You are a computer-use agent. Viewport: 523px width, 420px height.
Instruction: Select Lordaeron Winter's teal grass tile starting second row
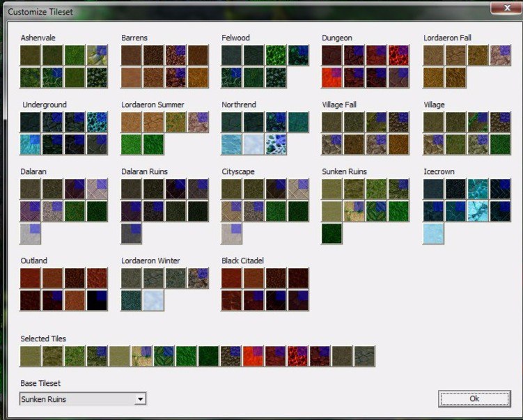[131, 300]
